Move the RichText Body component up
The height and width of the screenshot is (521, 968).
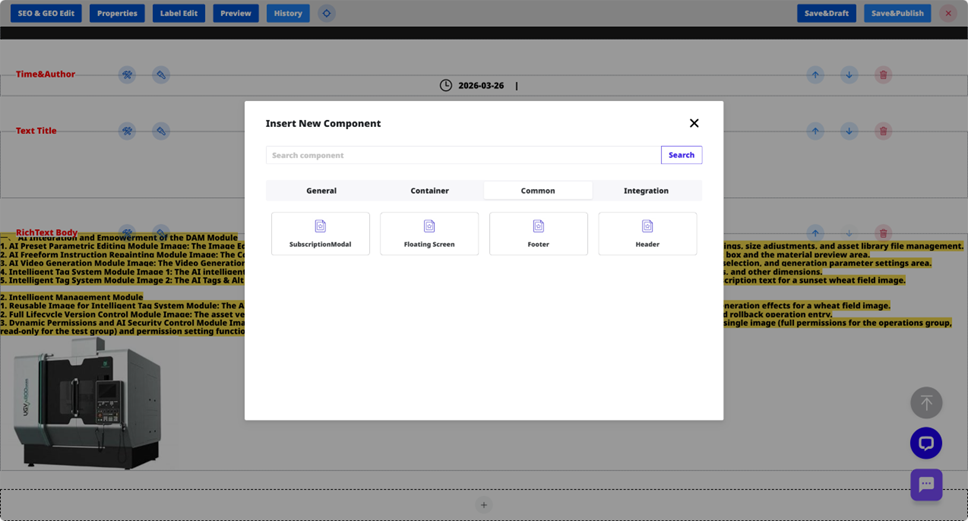click(x=816, y=233)
